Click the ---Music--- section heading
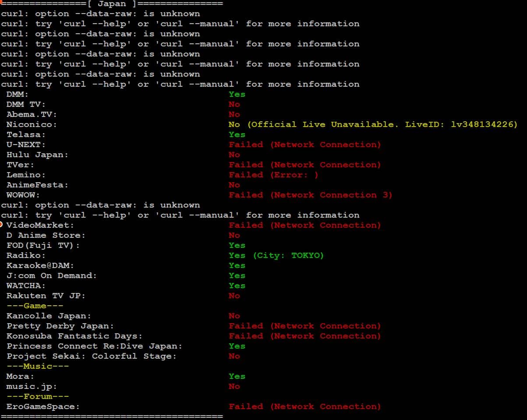 tap(38, 366)
